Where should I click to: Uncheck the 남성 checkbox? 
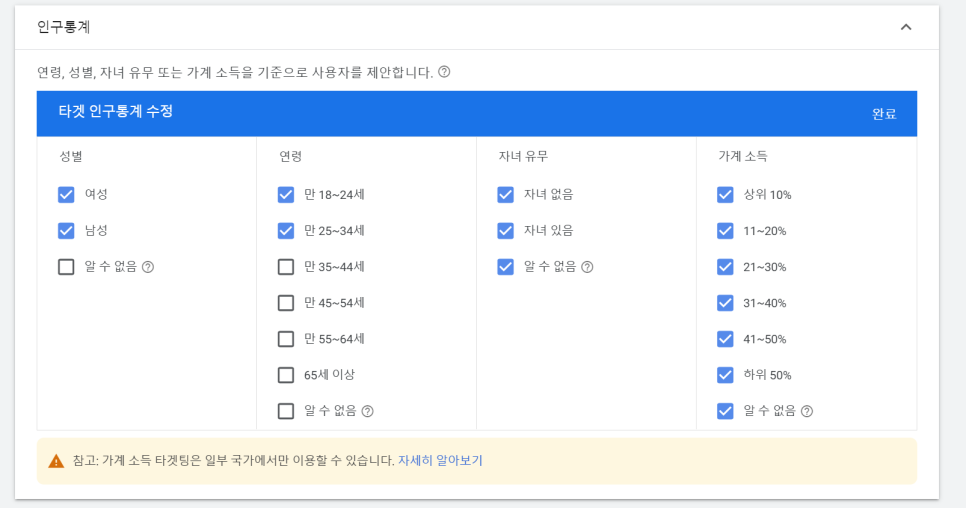(66, 231)
